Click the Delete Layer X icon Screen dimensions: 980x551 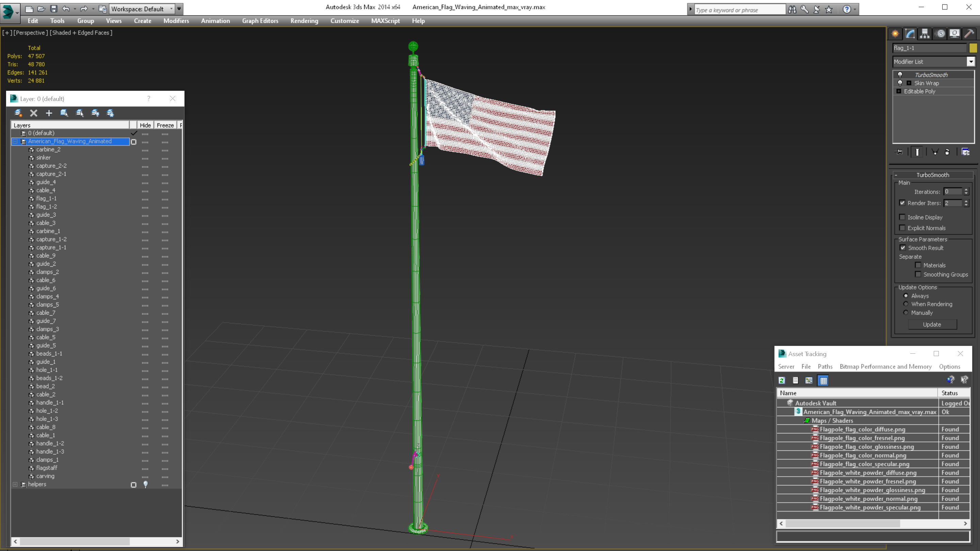coord(33,113)
